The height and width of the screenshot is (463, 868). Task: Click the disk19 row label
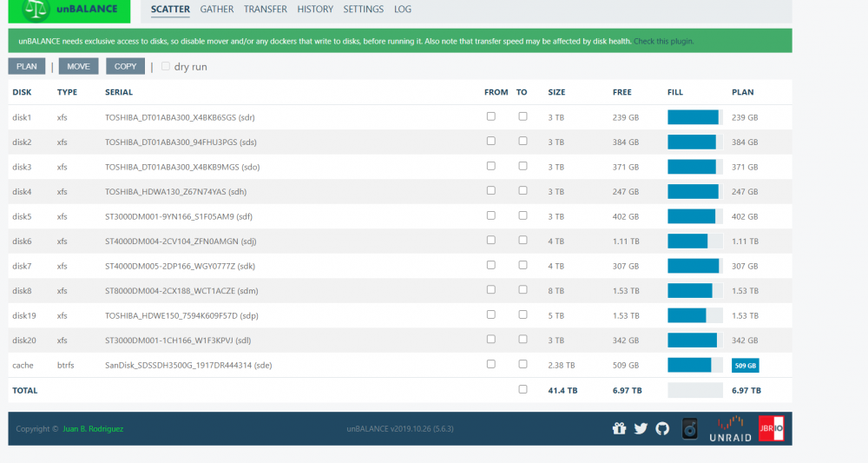tap(24, 315)
